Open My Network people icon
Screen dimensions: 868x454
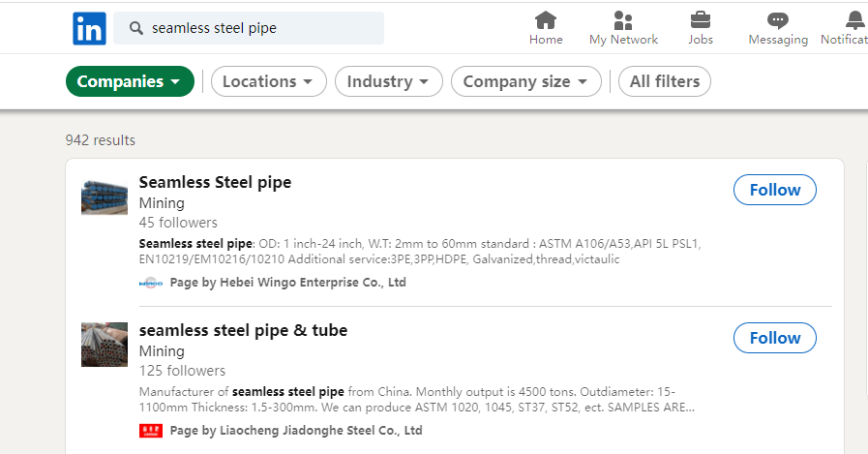point(623,19)
